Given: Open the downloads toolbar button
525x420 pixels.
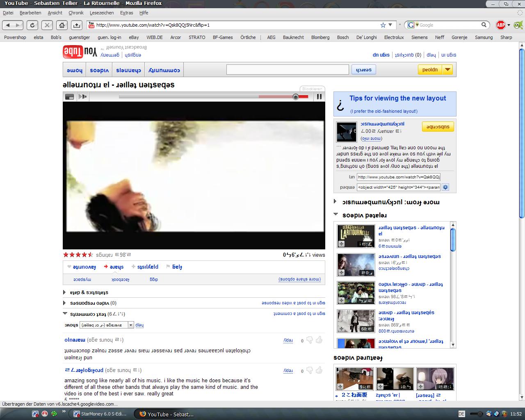Looking at the screenshot, I should tap(77, 25).
